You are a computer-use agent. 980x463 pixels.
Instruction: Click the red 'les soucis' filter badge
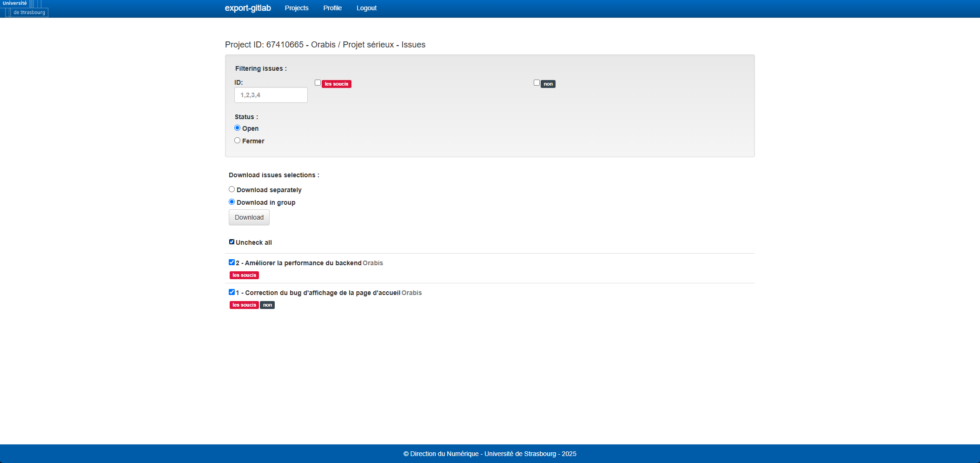(x=336, y=84)
